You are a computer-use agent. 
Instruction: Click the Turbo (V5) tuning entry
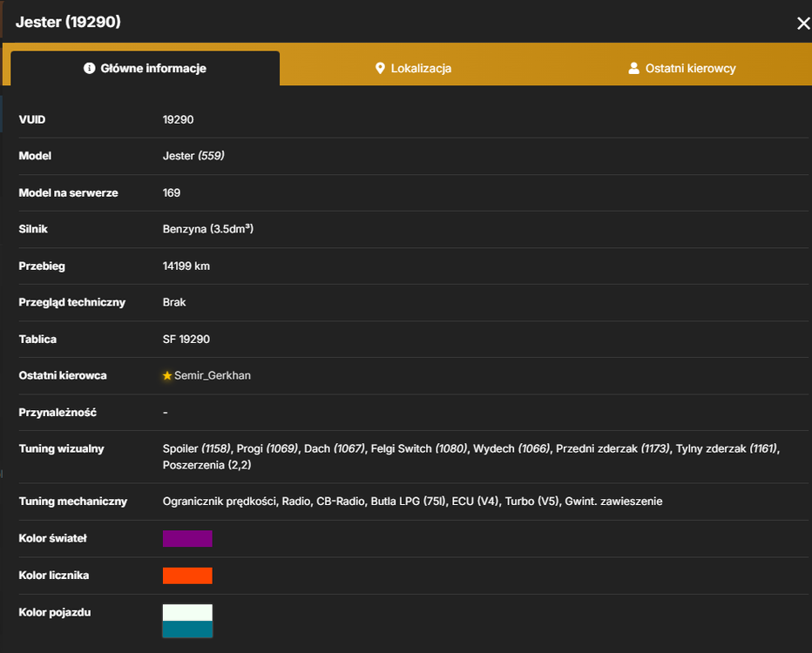[532, 502]
